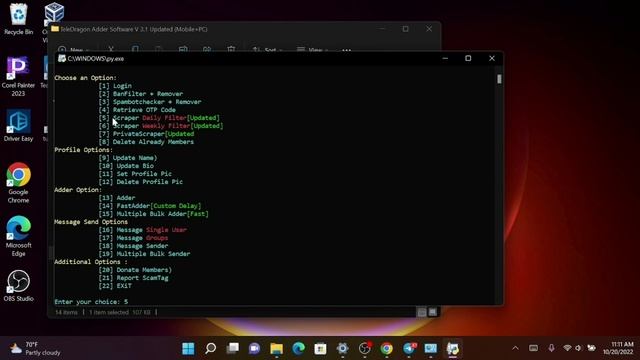The height and width of the screenshot is (360, 640).
Task: Click '[8] Delete Already Members' line
Action: 146,142
